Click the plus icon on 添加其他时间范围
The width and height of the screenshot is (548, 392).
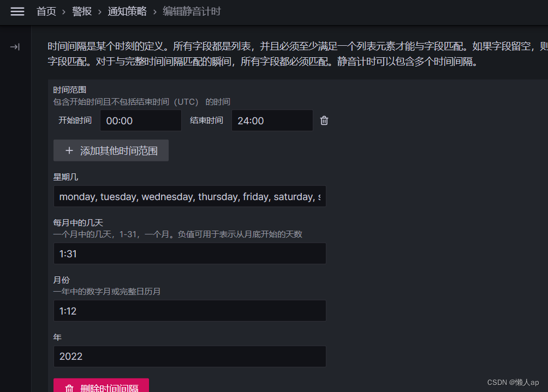pyautogui.click(x=69, y=150)
